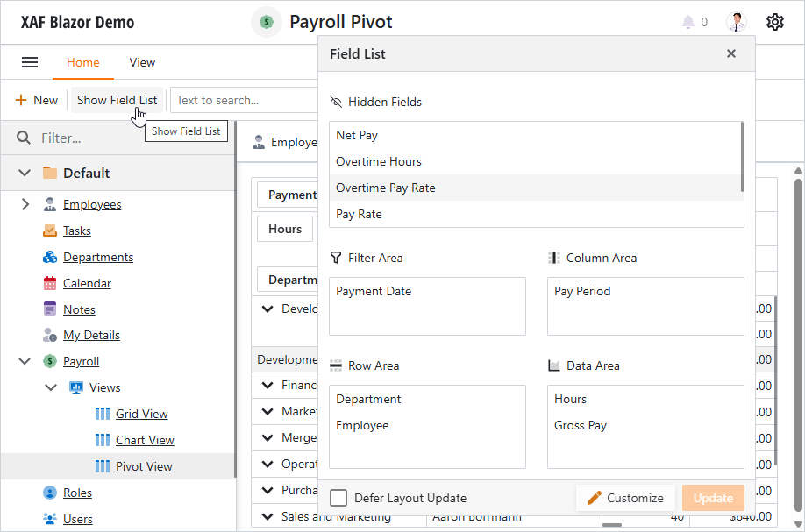
Task: Click the Calendar icon in sidebar
Action: pyautogui.click(x=50, y=283)
